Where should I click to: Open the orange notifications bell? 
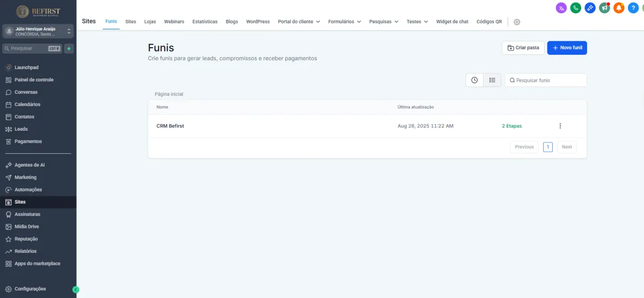click(619, 8)
